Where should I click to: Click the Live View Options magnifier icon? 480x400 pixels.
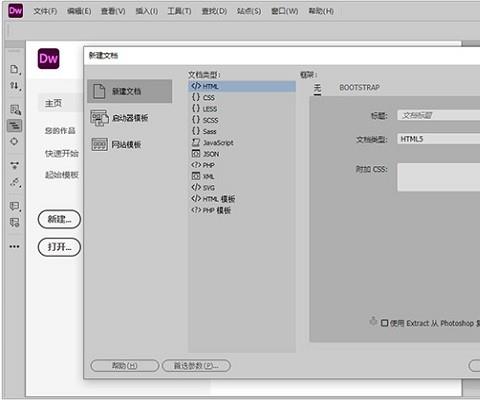click(15, 109)
